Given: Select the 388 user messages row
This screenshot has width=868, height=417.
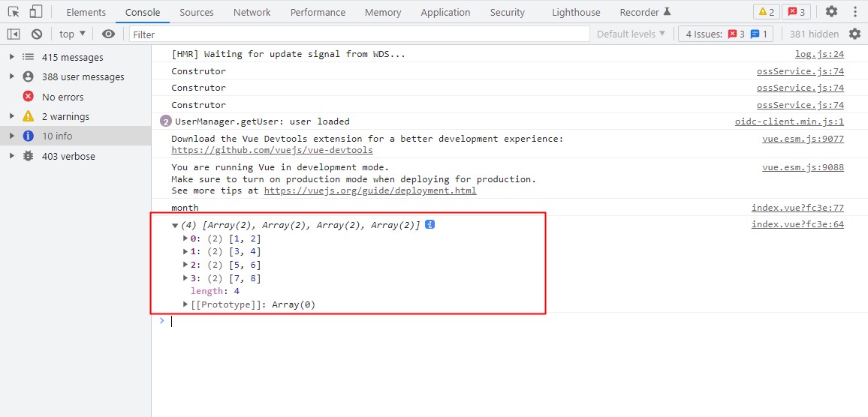Looking at the screenshot, I should pos(75,76).
